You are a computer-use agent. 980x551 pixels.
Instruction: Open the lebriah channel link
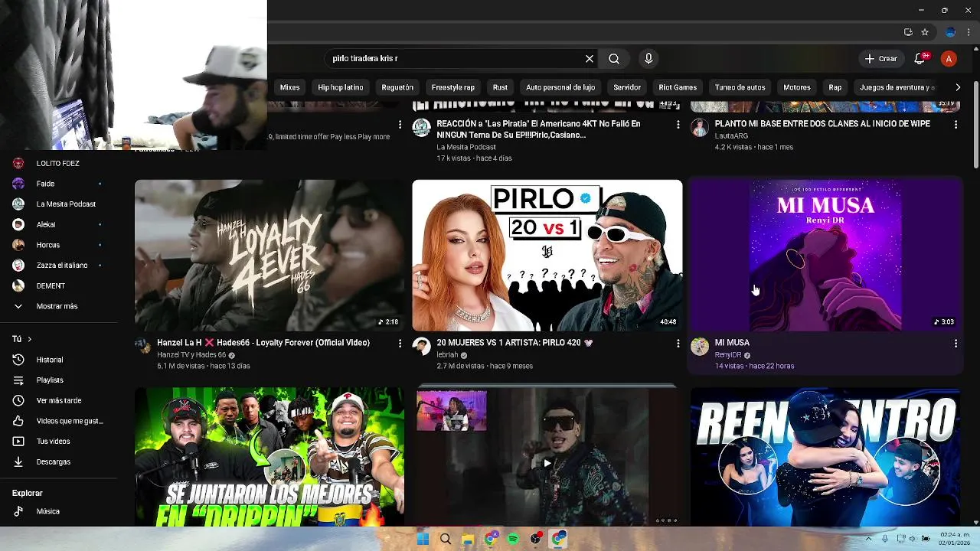pos(447,355)
